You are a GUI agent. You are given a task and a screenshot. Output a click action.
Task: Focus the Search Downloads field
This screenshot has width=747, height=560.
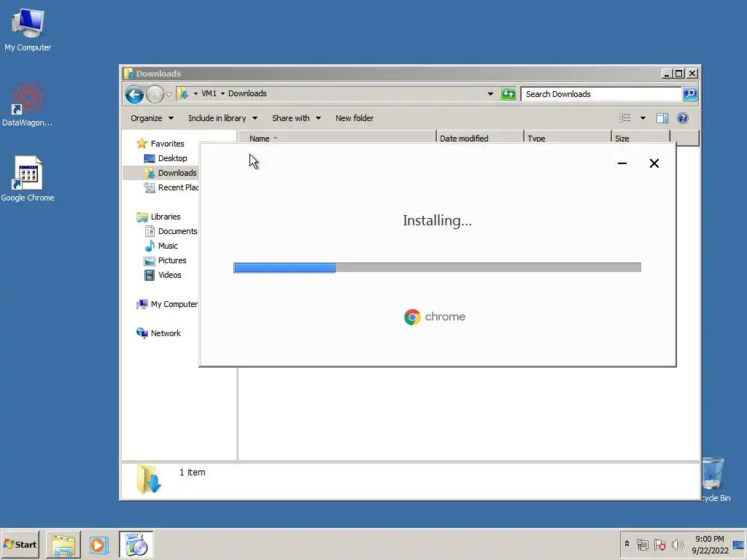click(601, 94)
